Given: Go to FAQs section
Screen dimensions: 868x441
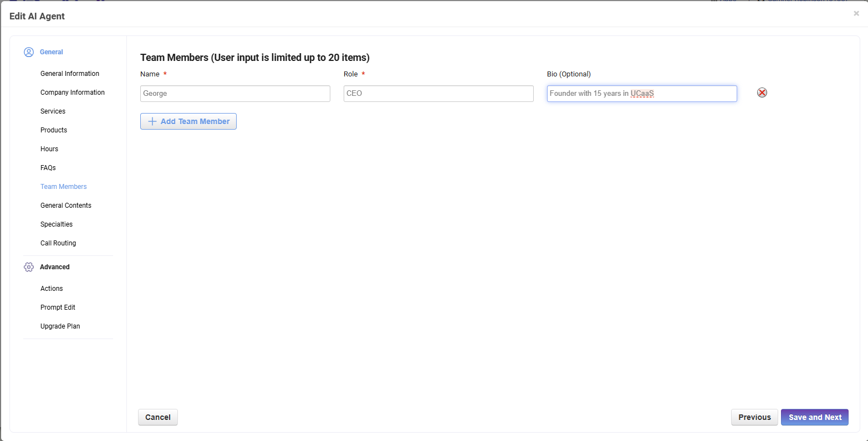Looking at the screenshot, I should pyautogui.click(x=48, y=168).
